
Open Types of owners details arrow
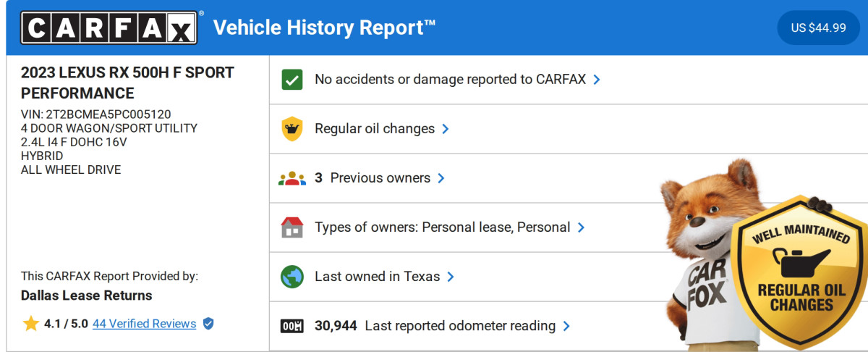[x=581, y=227]
